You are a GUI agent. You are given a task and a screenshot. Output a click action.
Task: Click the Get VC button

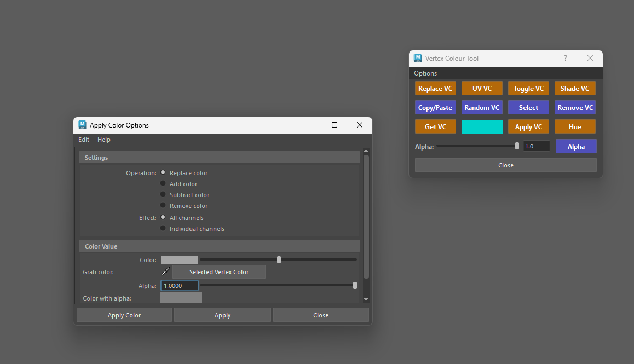[x=435, y=126]
